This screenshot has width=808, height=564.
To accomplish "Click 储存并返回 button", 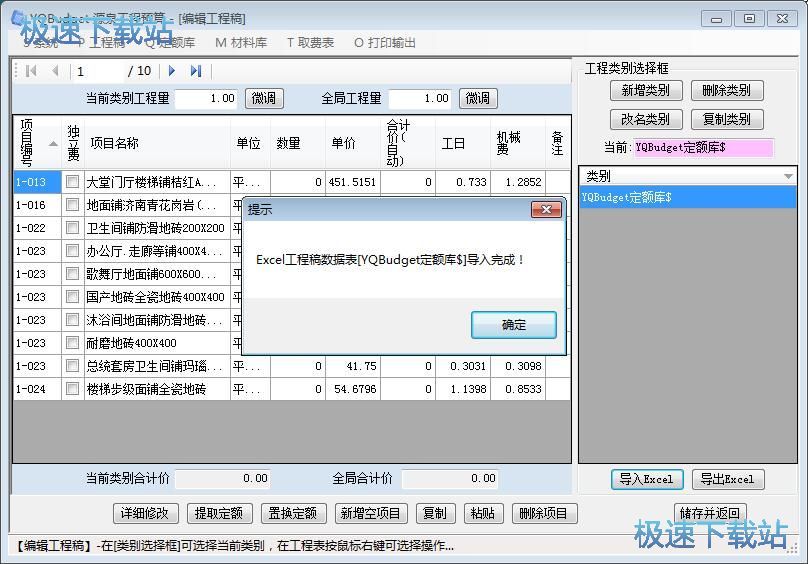I will tap(710, 513).
